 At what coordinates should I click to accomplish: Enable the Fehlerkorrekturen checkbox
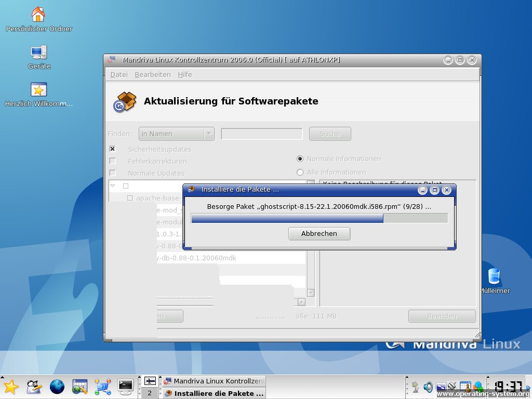coord(113,161)
